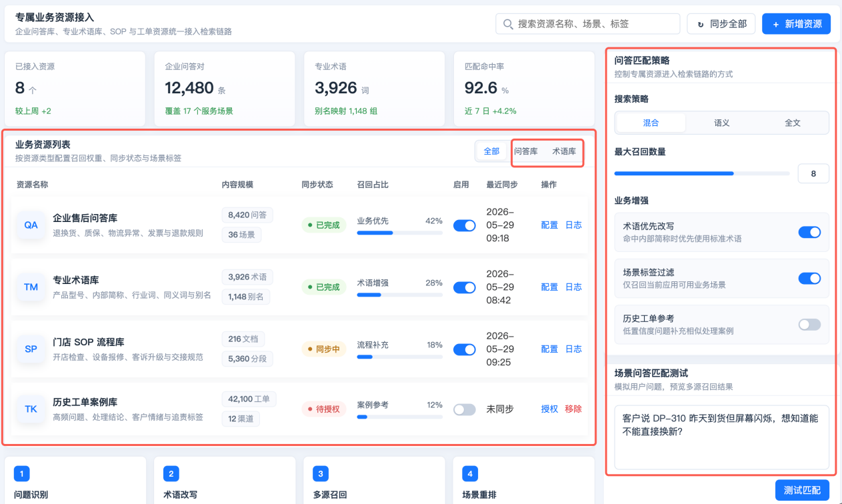Click the 已完成 status of 专业术语库
Screen dimensions: 842x504
[323, 287]
